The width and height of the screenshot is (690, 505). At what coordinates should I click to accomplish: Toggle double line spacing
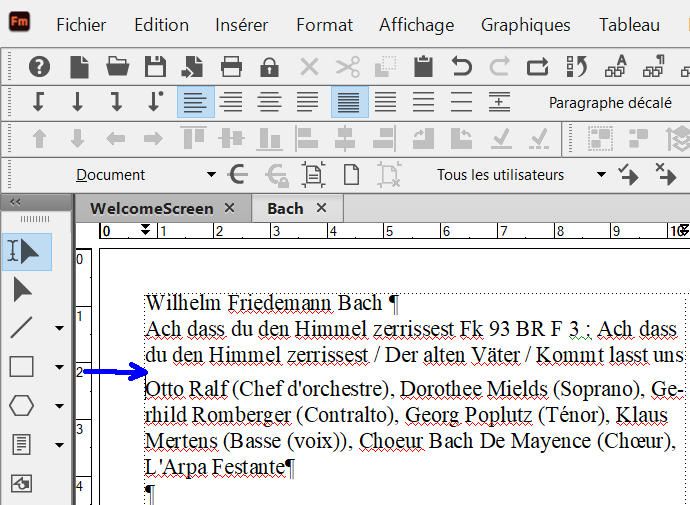click(x=423, y=102)
